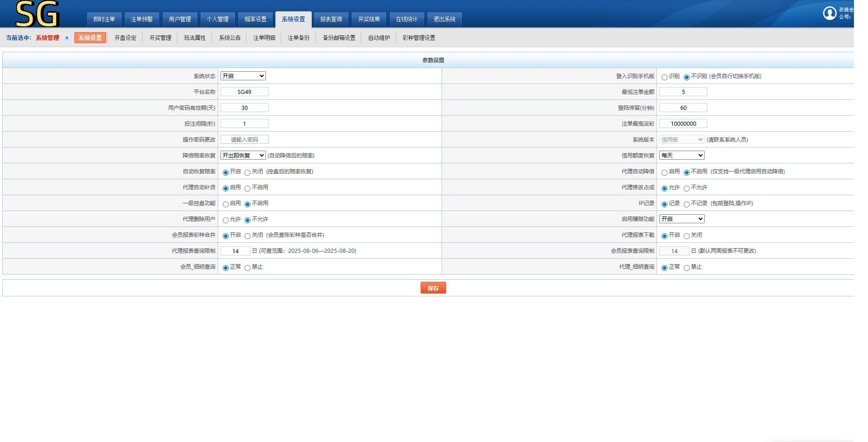Select 开启 for 自动恢复赔率
868x442 pixels.
226,172
